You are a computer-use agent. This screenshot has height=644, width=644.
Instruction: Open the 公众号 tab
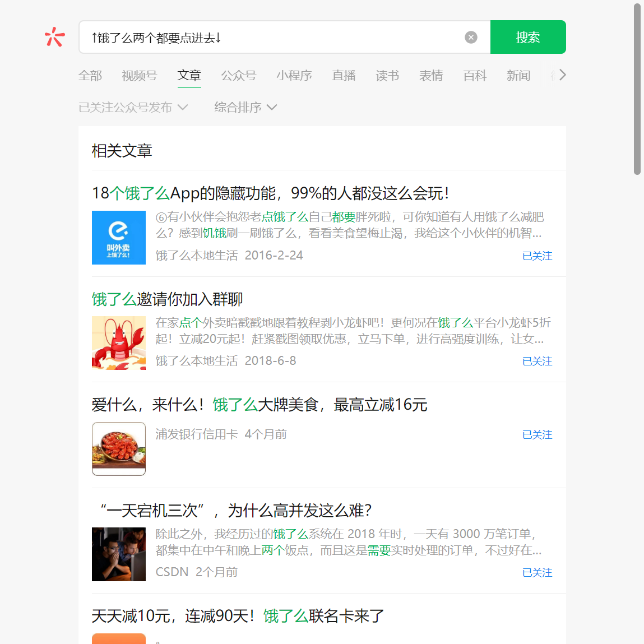click(x=238, y=76)
